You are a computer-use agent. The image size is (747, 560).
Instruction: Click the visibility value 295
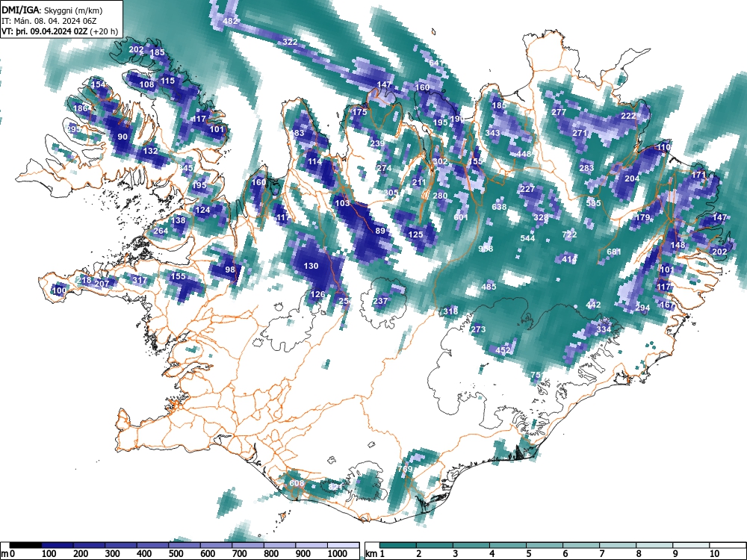pos(74,129)
